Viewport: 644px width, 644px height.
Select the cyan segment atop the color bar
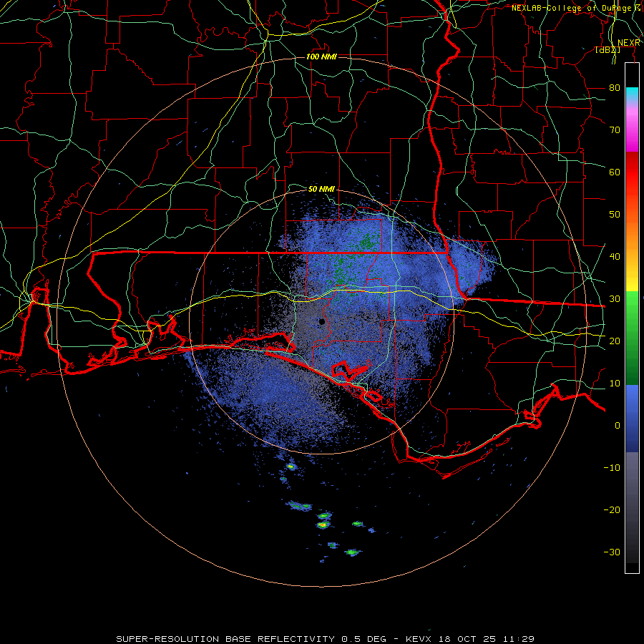pos(632,94)
